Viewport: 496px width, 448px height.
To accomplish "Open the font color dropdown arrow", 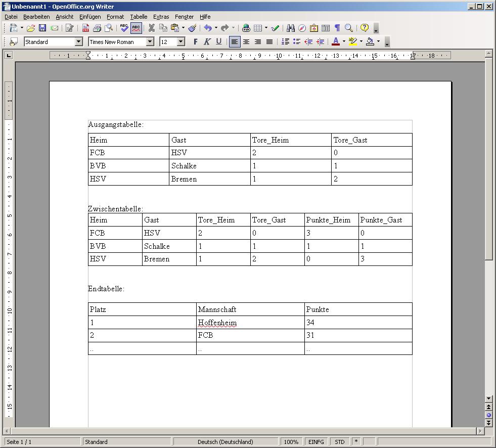I will 344,42.
